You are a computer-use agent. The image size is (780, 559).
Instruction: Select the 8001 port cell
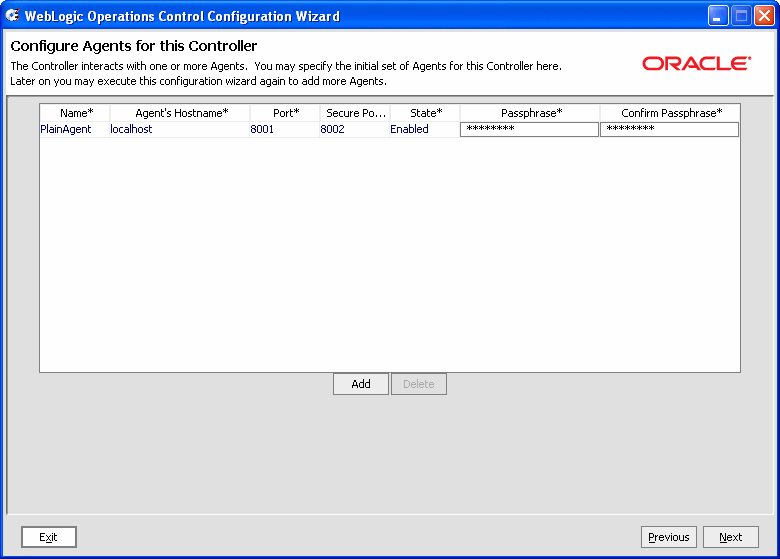[x=285, y=129]
